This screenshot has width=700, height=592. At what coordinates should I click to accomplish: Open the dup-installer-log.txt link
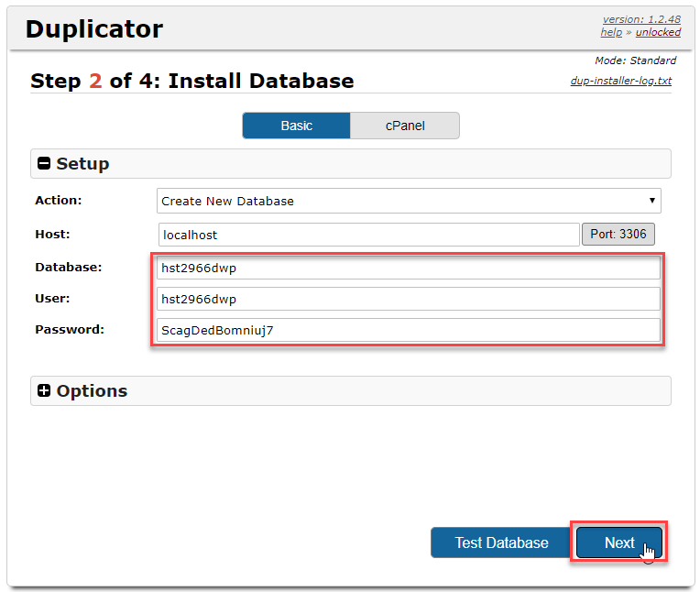620,81
